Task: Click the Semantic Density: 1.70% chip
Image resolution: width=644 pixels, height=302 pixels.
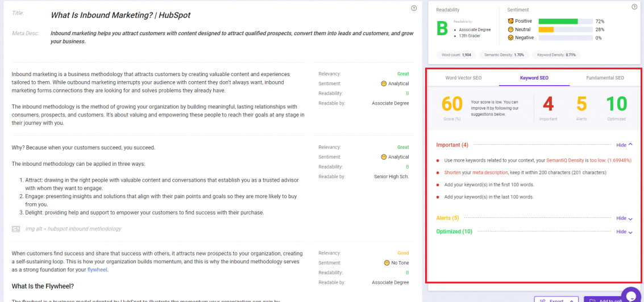Action: tap(504, 54)
